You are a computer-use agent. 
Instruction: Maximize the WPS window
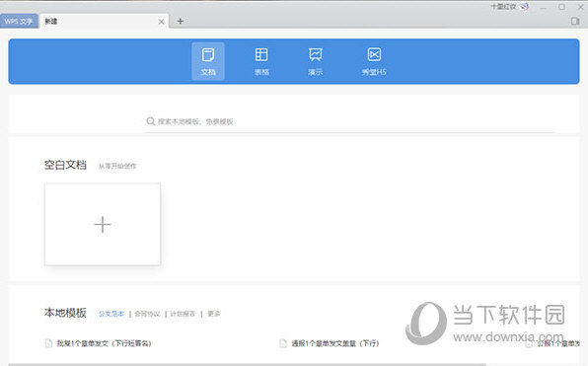click(561, 7)
